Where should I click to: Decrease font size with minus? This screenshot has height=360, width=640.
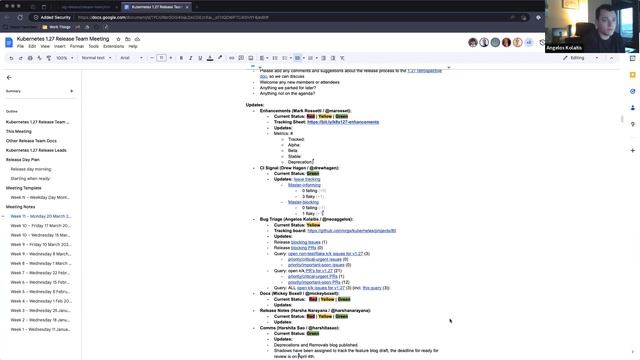tap(152, 58)
